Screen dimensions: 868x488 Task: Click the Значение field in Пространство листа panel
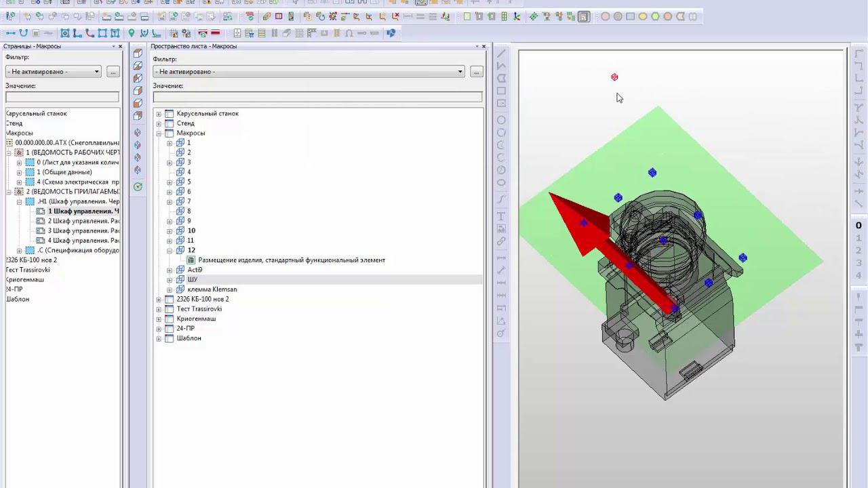coord(317,98)
